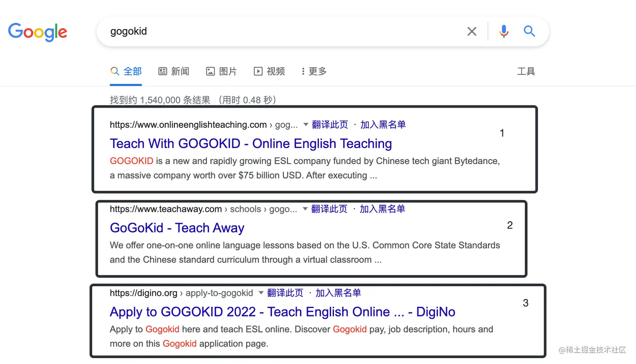Screen dimensions: 636x364
Task: Expand dropdown arrow next to teachaway.com URL
Action: (305, 209)
